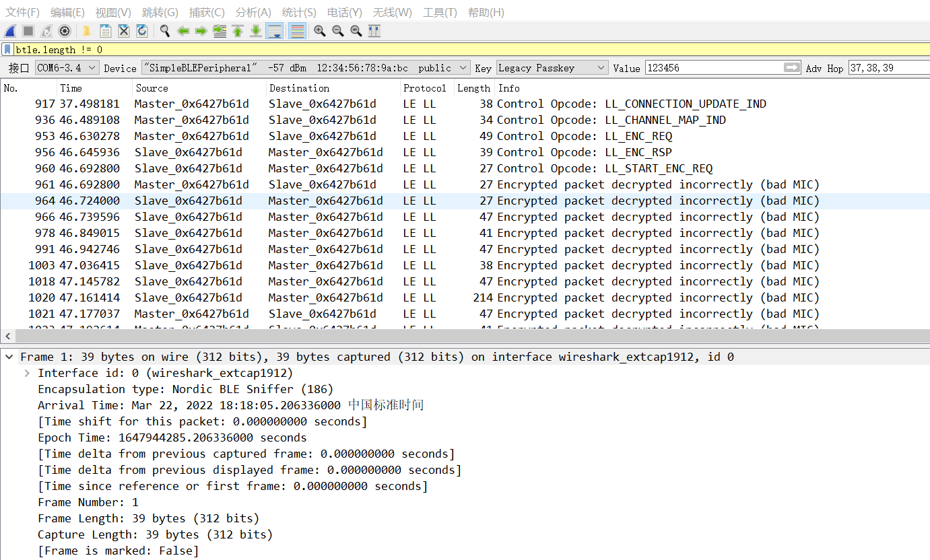Zoom out main window text
This screenshot has height=560, width=930.
[338, 31]
